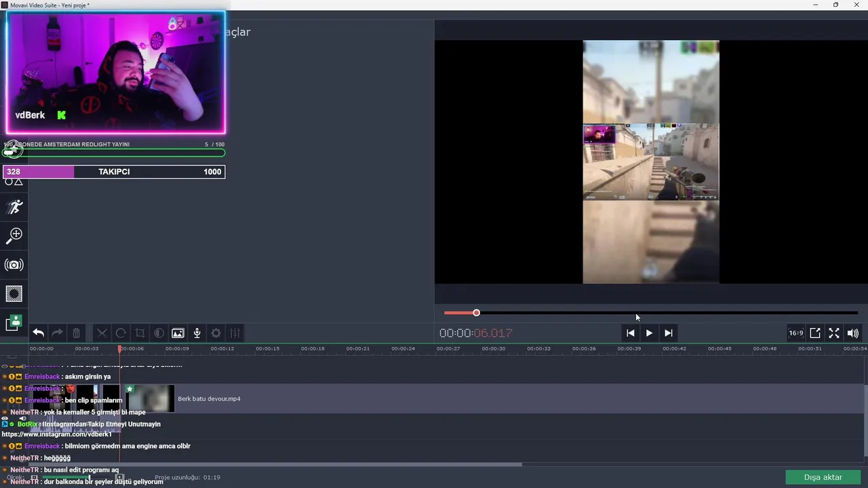The width and height of the screenshot is (868, 488).
Task: Click the 00:00:45 mark on the ruler
Action: 719,348
